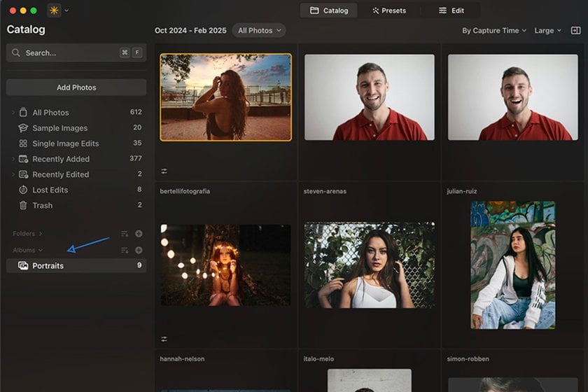
Task: Click the steven-arenas label
Action: pos(325,191)
